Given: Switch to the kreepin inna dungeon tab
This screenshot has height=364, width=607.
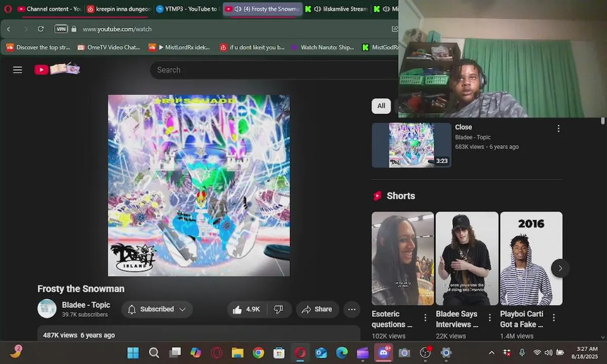Looking at the screenshot, I should pos(119,9).
